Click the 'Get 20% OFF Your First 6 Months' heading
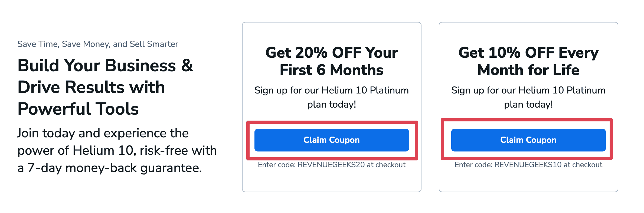The width and height of the screenshot is (644, 213). click(332, 61)
